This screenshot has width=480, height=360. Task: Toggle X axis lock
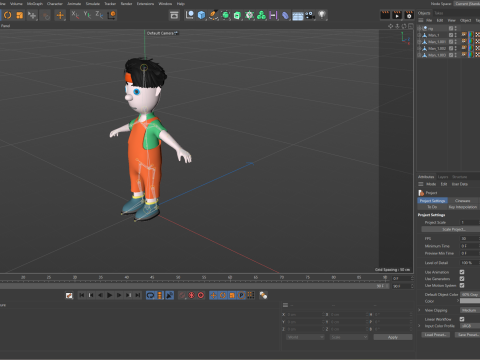(x=75, y=15)
